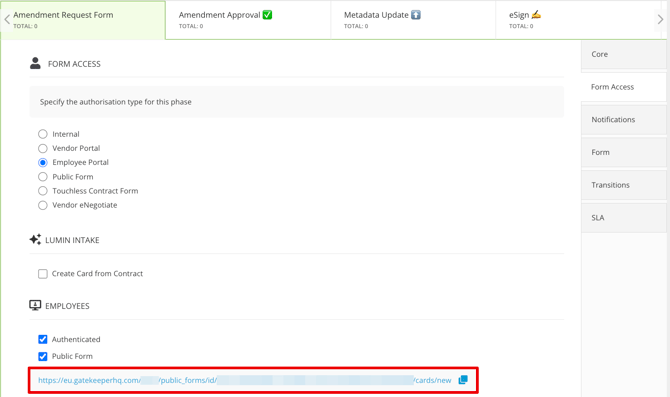Switch to the Amendment Approval phase tab

[x=248, y=20]
